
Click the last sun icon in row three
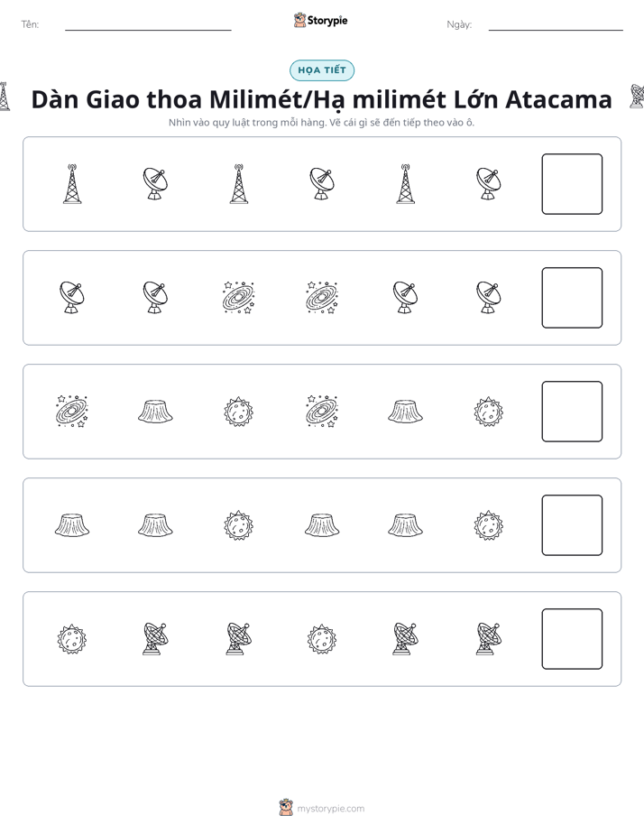tap(488, 412)
